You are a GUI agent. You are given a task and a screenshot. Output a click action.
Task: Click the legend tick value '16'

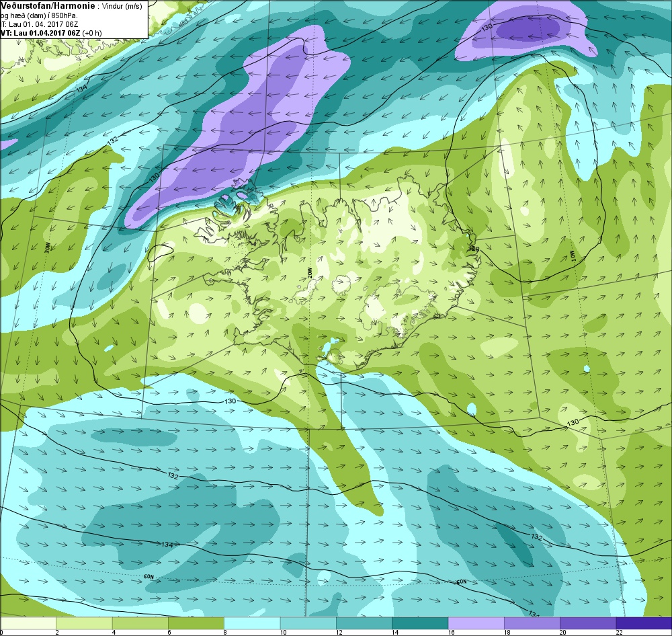[451, 632]
